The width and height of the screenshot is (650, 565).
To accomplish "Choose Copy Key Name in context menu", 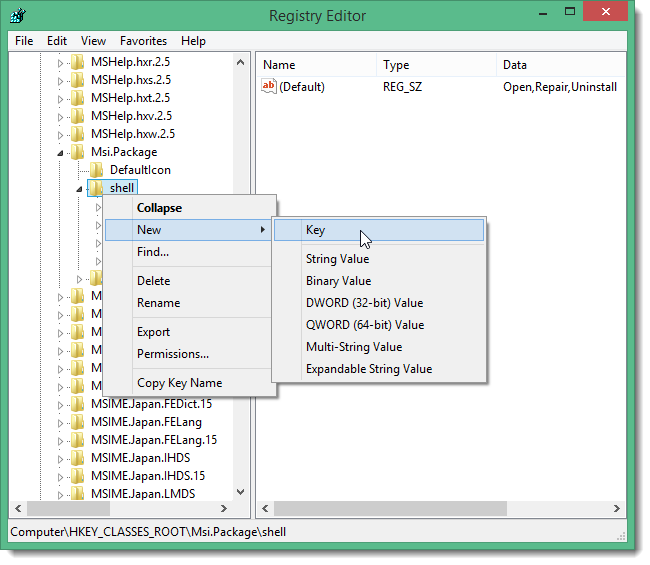I will (x=189, y=383).
